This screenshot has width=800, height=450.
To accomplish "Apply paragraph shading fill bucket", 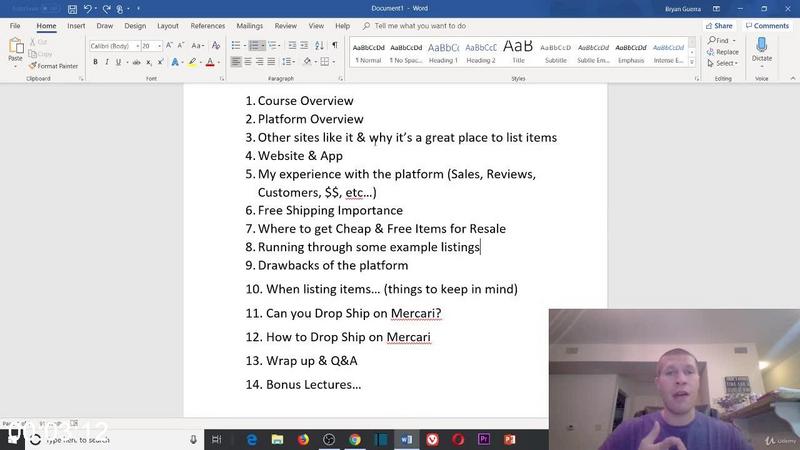I will point(307,62).
